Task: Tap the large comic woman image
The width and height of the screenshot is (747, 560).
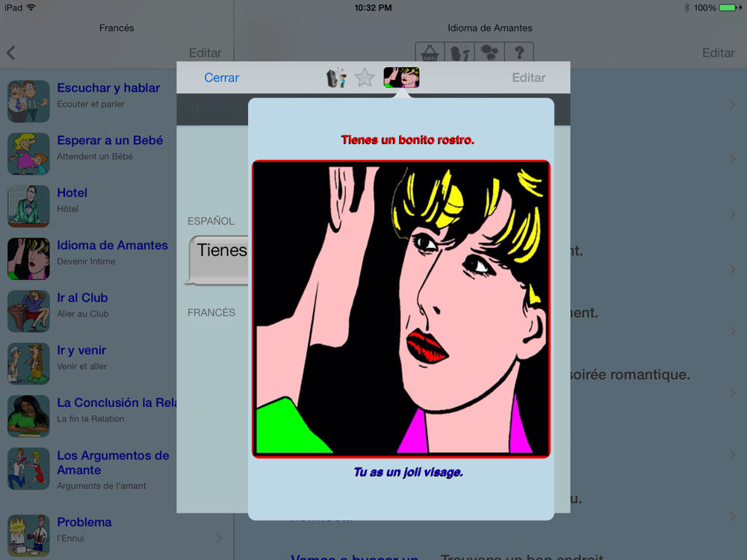Action: coord(401,309)
